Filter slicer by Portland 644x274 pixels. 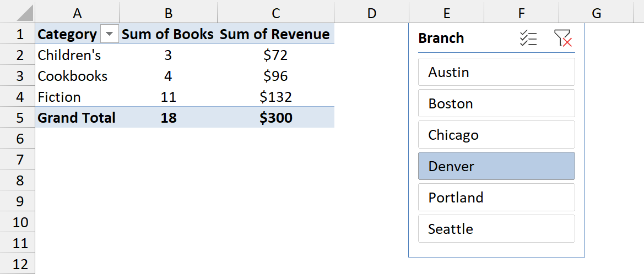496,198
